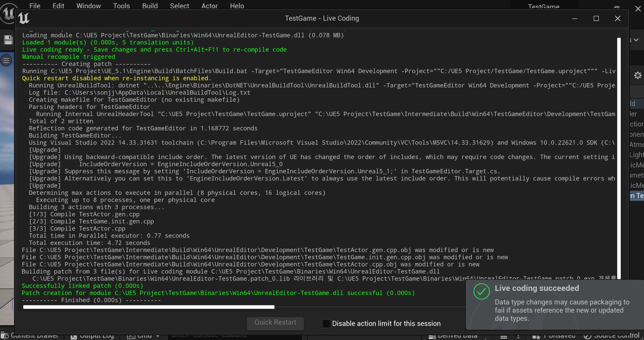Click the Live coding succeeded checkmark icon
Image resolution: width=644 pixels, height=340 pixels.
[x=481, y=291]
